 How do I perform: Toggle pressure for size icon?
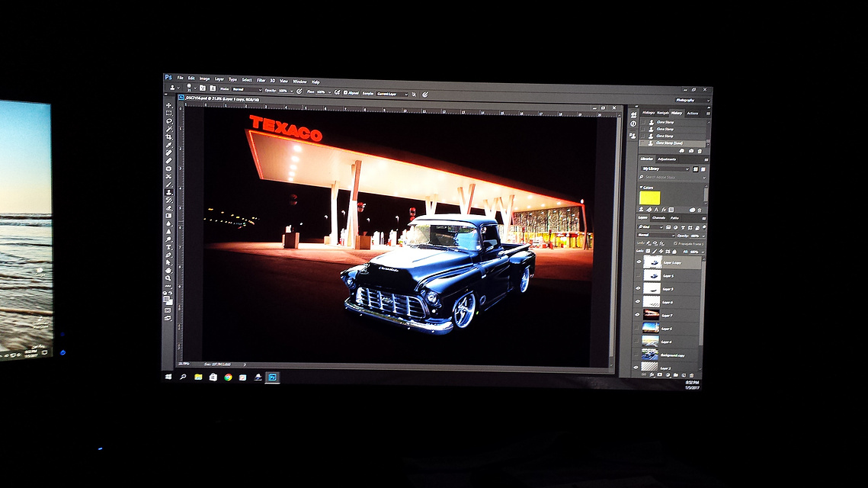click(425, 95)
